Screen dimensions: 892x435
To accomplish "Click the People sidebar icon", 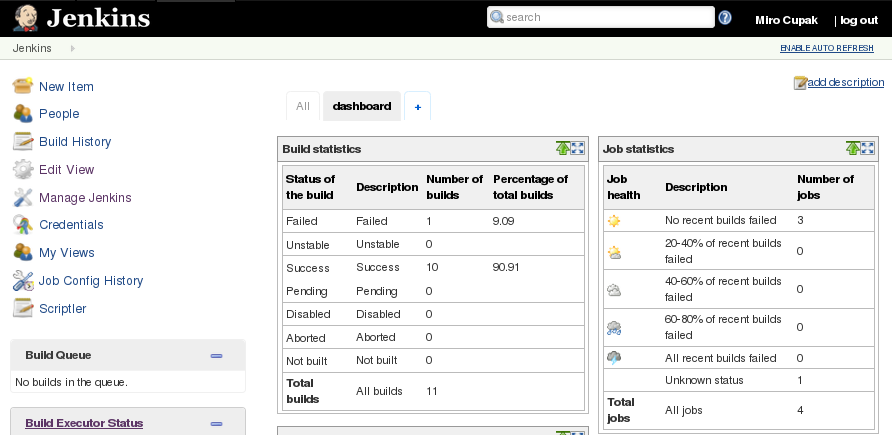I will coord(23,113).
